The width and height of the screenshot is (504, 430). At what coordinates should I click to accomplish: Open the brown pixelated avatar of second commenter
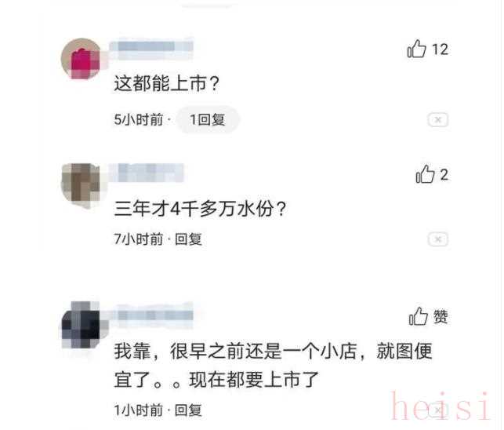(x=81, y=185)
